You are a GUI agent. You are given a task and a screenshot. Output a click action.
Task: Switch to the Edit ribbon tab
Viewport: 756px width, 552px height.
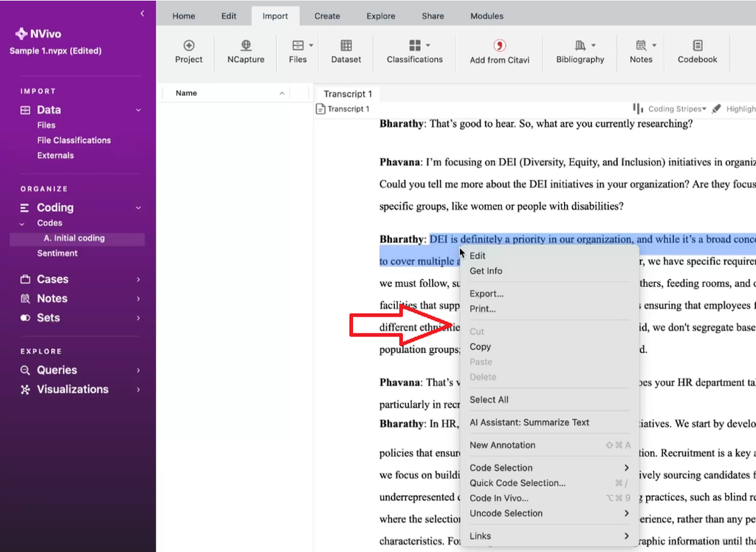pos(229,16)
